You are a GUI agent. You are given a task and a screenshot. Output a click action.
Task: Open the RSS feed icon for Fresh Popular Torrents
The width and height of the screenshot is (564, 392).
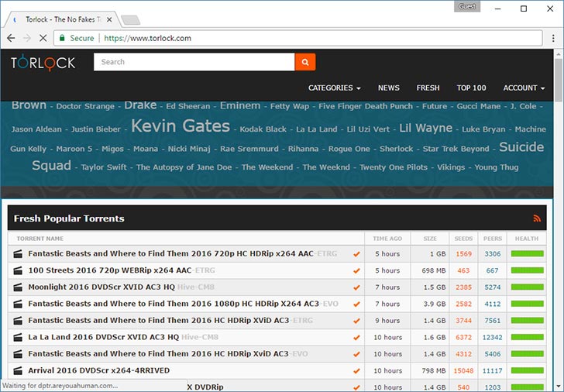point(537,218)
